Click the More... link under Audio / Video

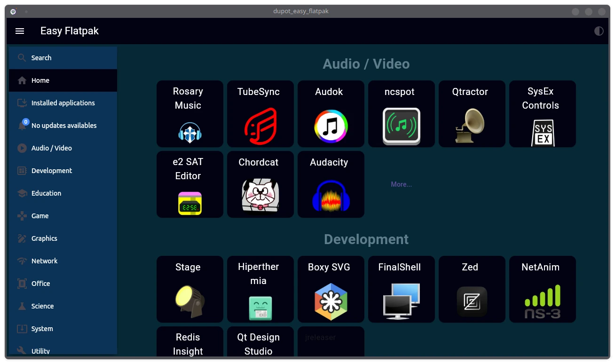pos(401,184)
